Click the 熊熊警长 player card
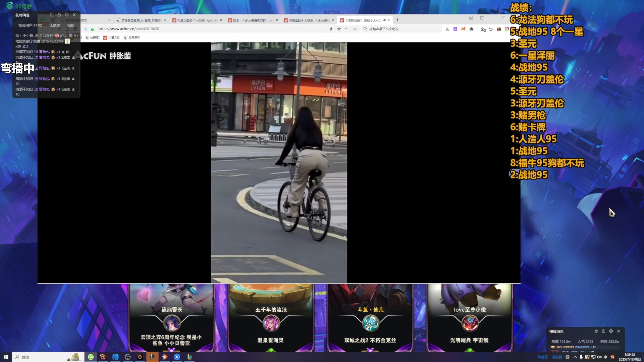 click(x=171, y=318)
